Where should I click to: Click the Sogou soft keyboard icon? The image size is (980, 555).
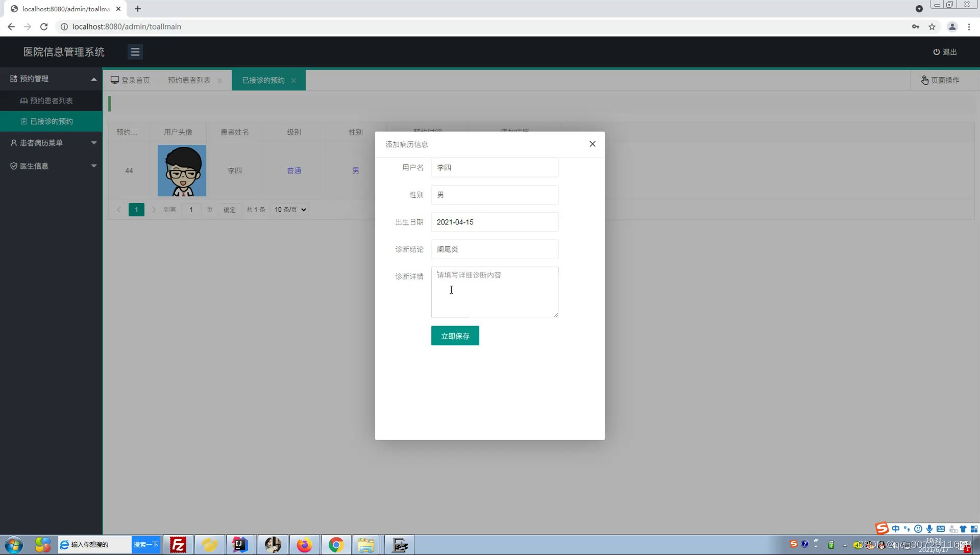tap(941, 529)
